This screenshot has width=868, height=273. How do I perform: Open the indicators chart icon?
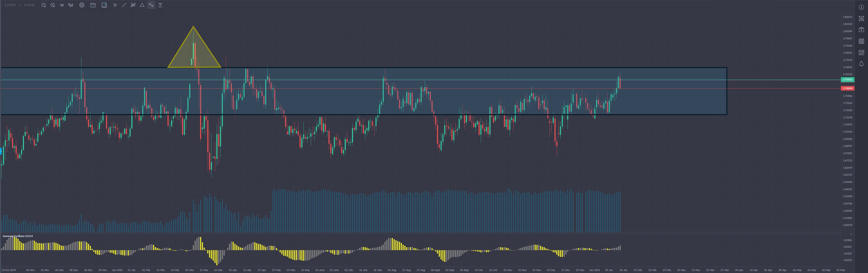tap(104, 5)
